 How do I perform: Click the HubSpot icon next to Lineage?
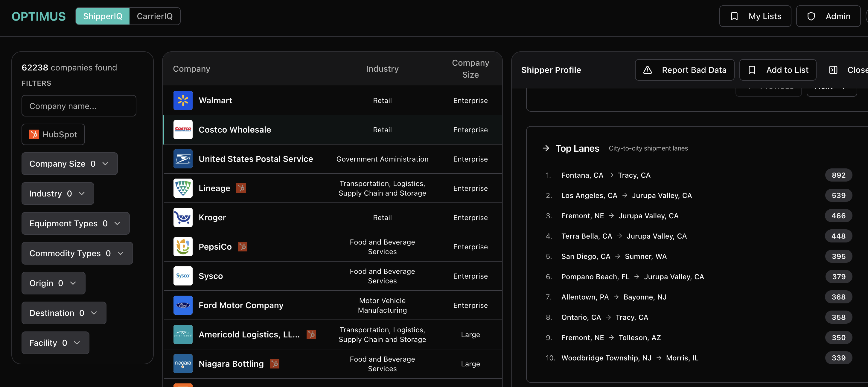[241, 188]
